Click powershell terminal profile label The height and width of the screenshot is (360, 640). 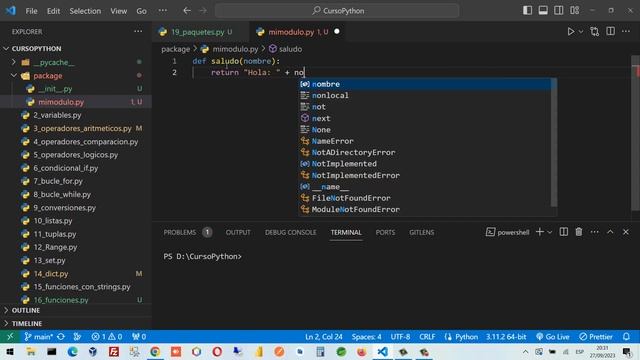pos(507,232)
